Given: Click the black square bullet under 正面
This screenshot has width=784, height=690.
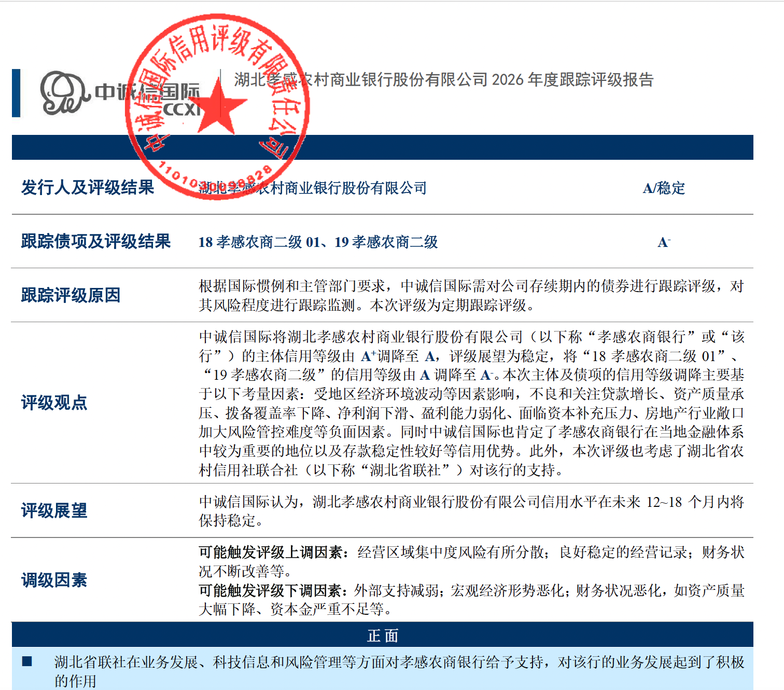Looking at the screenshot, I should pyautogui.click(x=27, y=661).
